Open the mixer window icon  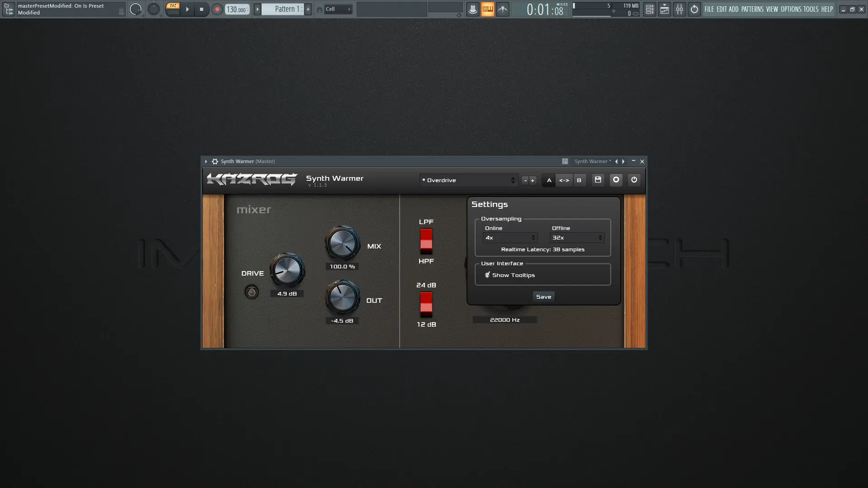click(679, 9)
